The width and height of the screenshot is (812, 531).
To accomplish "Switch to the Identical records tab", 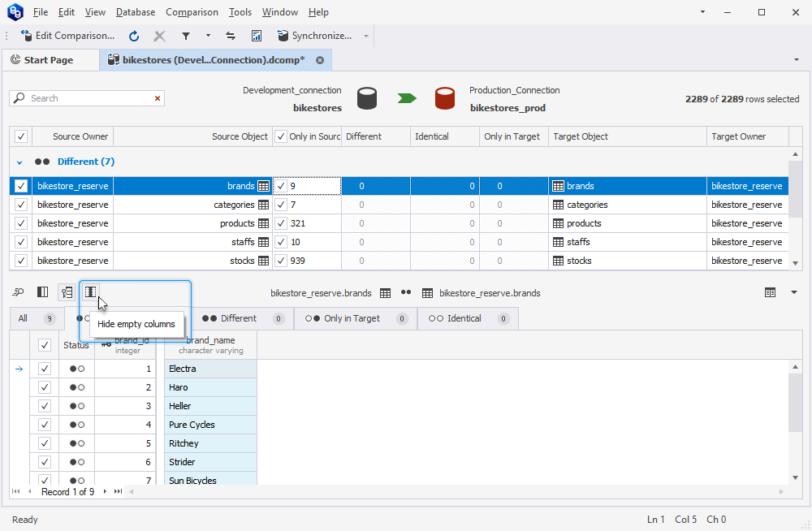I will [468, 318].
